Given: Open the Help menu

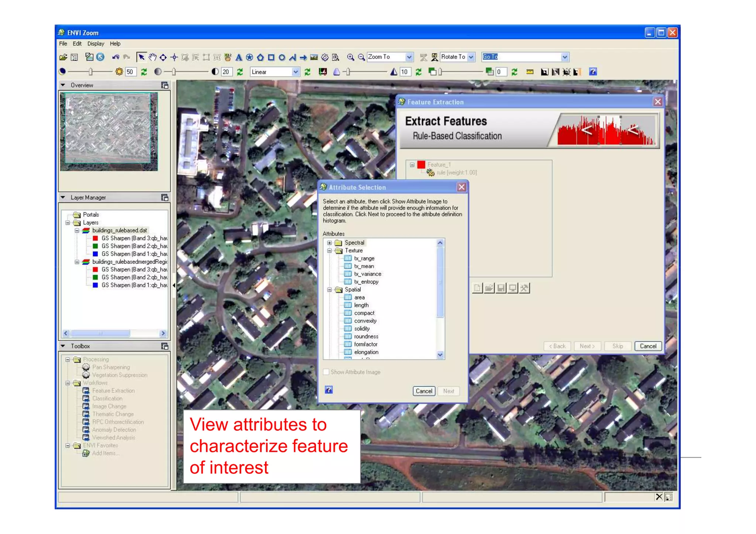Looking at the screenshot, I should (115, 44).
